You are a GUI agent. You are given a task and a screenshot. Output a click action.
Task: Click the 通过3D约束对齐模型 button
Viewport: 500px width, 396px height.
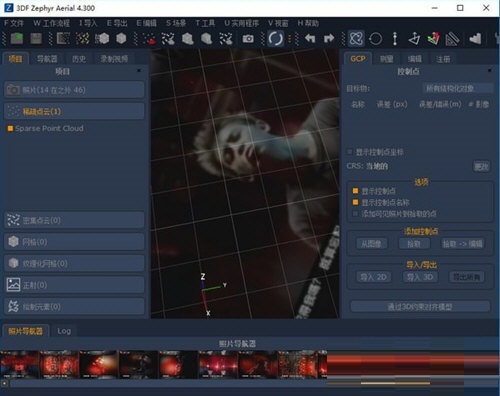(420, 307)
